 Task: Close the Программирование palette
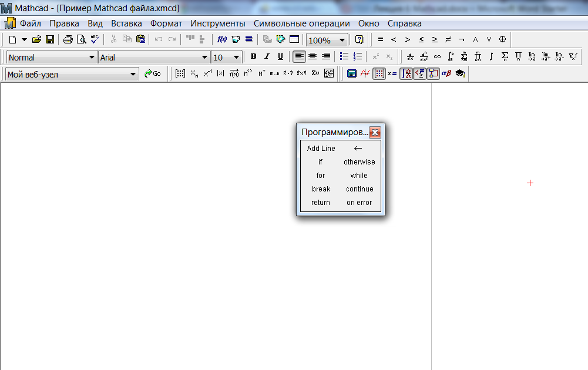pyautogui.click(x=375, y=132)
